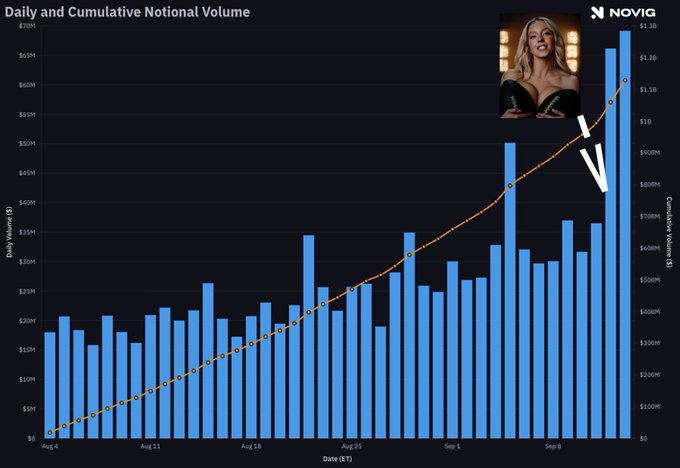
Task: Click the 'Aug 11' date label
Action: (150, 446)
